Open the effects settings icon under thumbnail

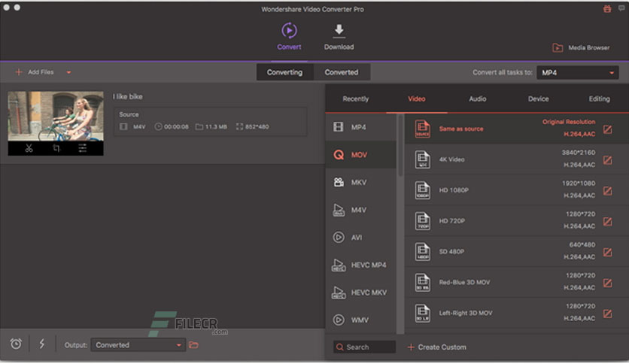click(x=82, y=148)
